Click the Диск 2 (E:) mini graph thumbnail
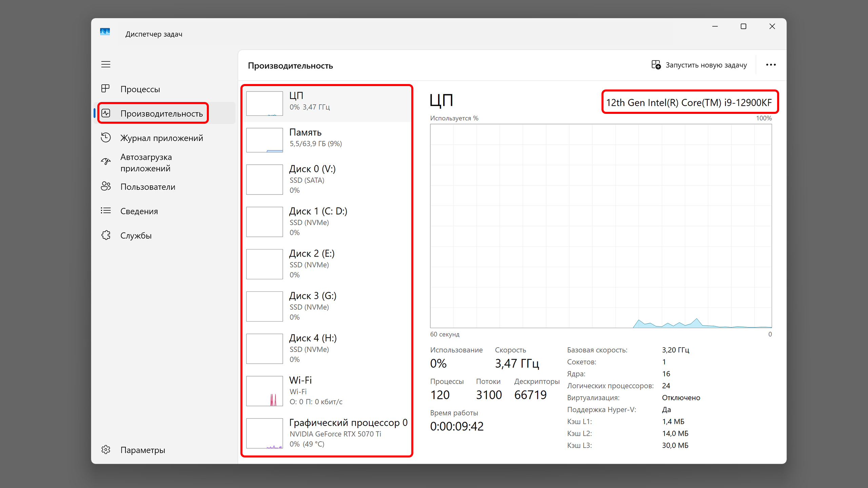Image resolution: width=868 pixels, height=488 pixels. (x=264, y=264)
